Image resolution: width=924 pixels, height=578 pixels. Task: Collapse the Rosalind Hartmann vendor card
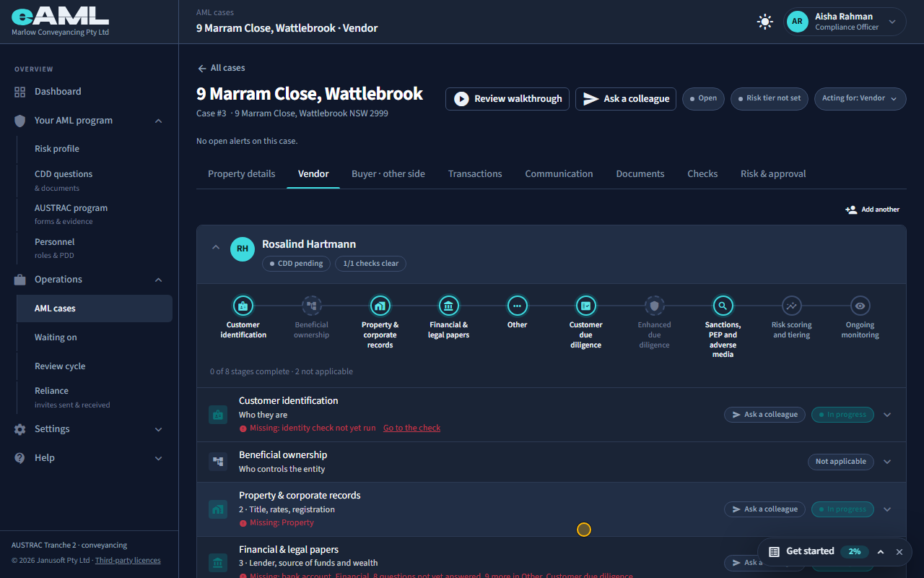(x=215, y=248)
